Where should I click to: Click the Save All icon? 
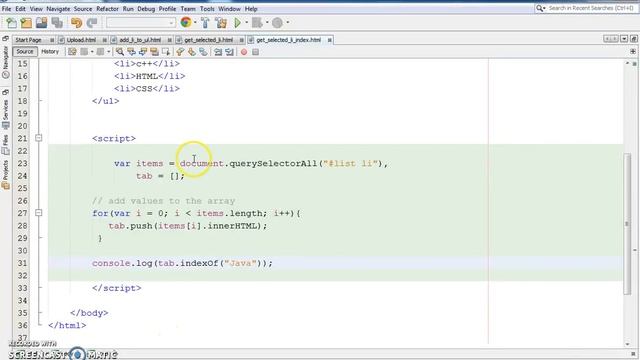pos(57,23)
